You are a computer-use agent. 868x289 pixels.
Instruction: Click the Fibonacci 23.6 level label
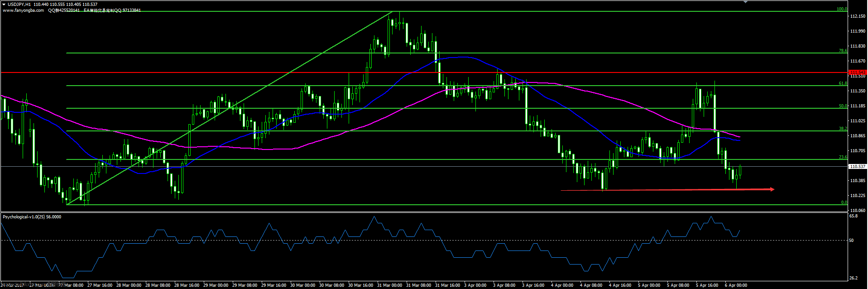click(843, 157)
